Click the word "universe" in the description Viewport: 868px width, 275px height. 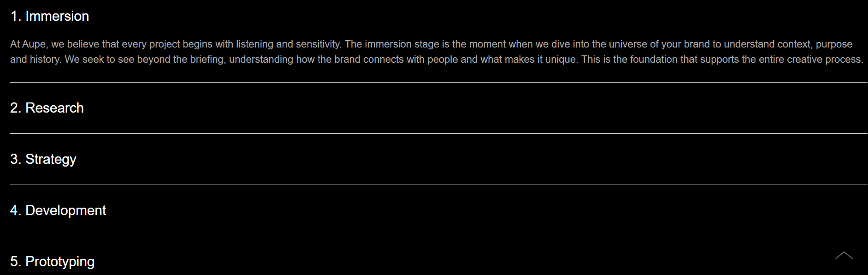pyautogui.click(x=627, y=44)
